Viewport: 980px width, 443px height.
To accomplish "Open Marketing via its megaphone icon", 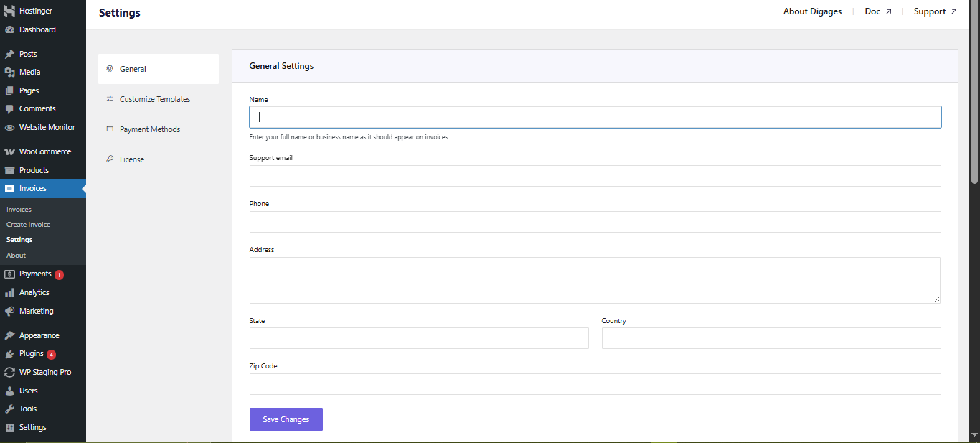I will [x=10, y=310].
